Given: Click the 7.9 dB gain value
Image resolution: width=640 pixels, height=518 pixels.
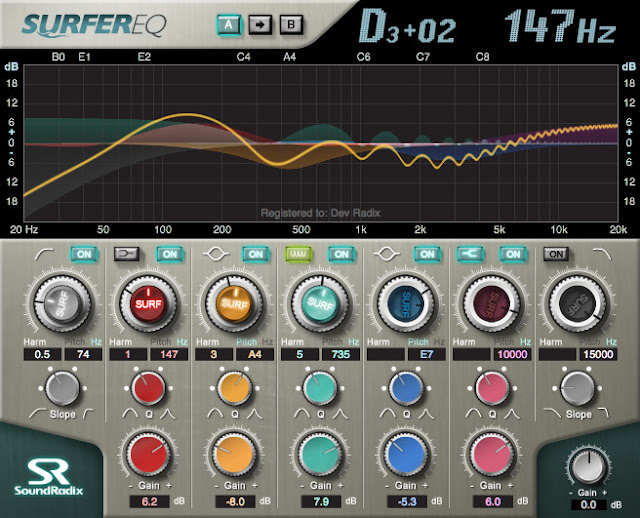Looking at the screenshot, I should (x=321, y=501).
